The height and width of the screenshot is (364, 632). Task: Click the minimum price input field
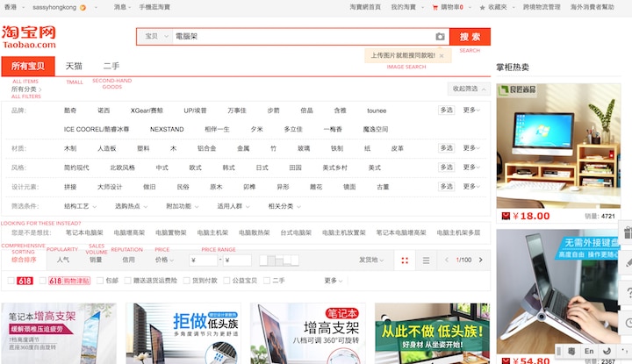(205, 260)
